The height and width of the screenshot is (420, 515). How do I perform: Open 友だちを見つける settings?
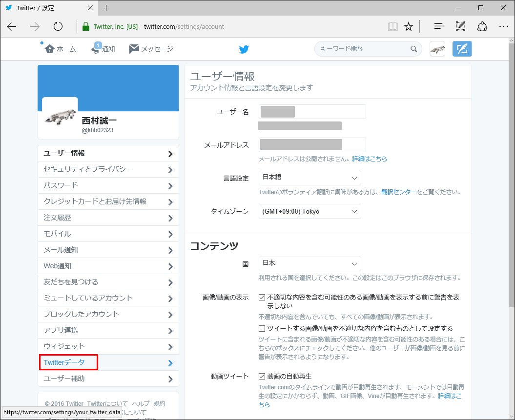pyautogui.click(x=108, y=282)
